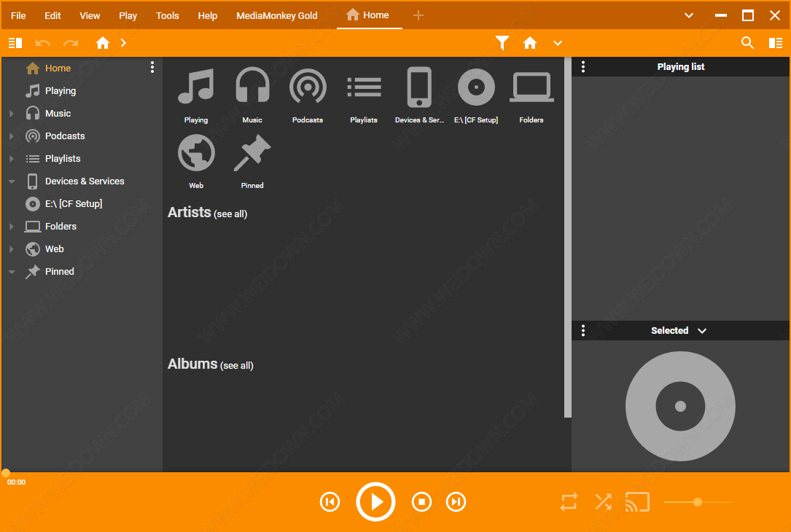
Task: Open the Devices & Ser... phone tile
Action: coord(420,95)
